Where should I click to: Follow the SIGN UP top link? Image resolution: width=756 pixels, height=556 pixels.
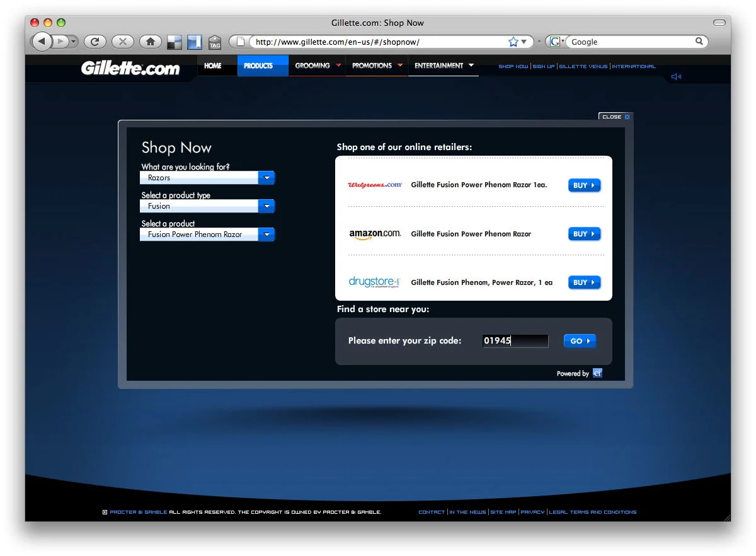click(x=544, y=66)
